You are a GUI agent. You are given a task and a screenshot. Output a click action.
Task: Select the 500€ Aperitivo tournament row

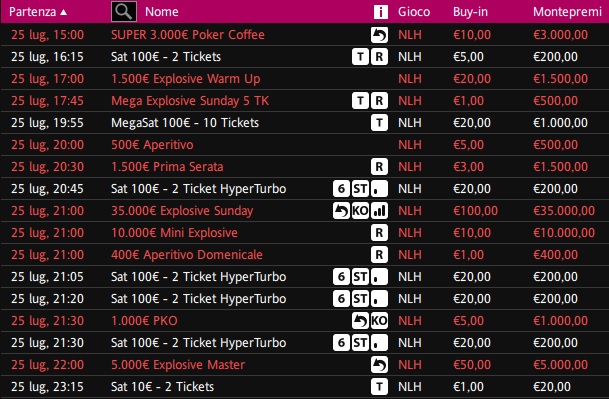304,145
